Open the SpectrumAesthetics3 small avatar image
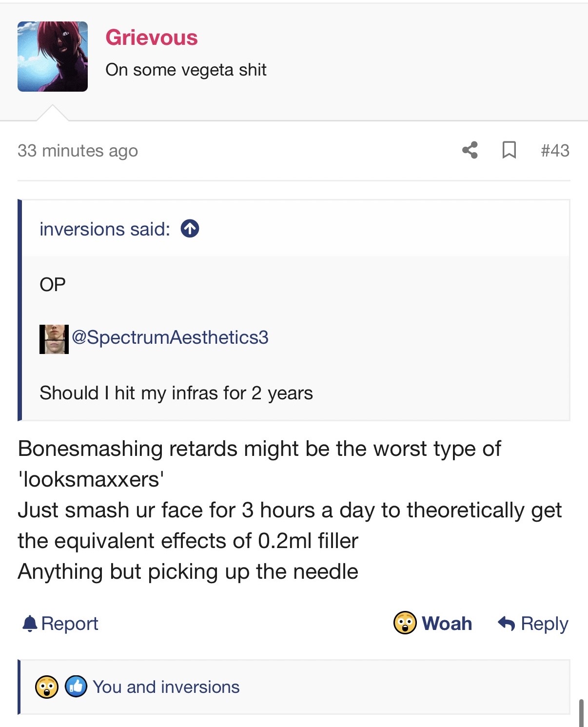This screenshot has height=727, width=588. [x=54, y=339]
